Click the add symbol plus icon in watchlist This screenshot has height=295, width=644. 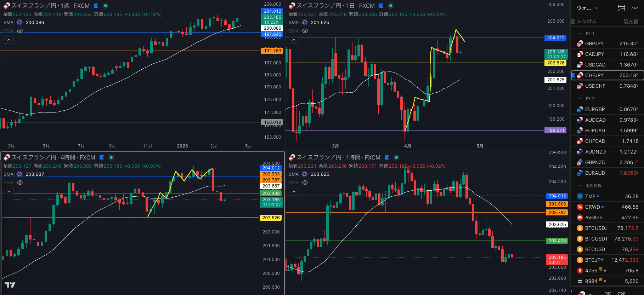point(608,8)
